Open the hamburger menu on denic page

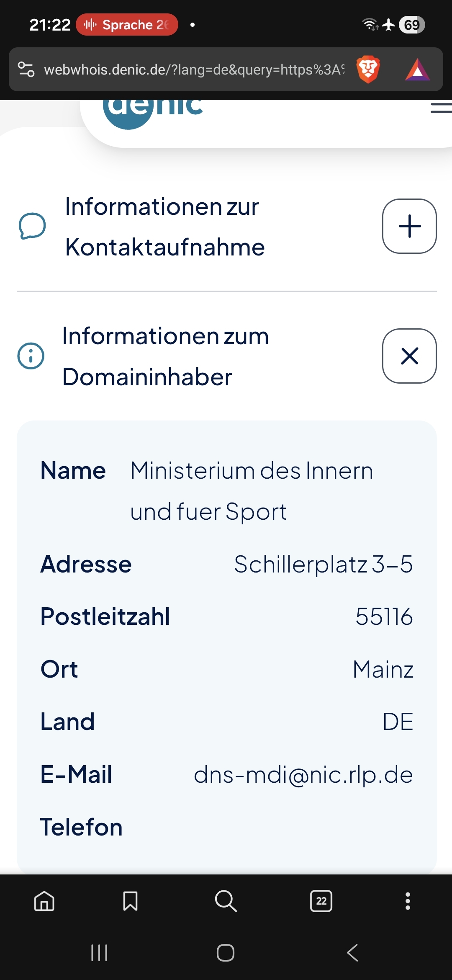[441, 108]
